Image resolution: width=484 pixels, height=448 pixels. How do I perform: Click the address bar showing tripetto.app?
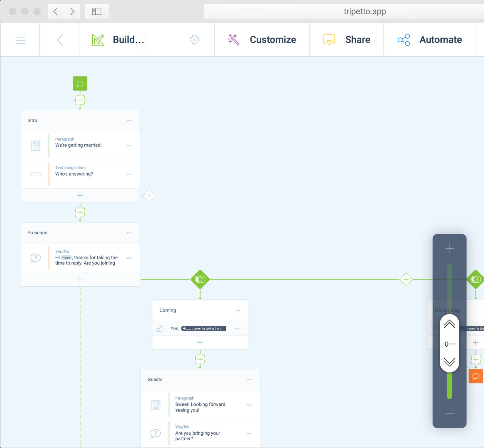[x=364, y=11]
